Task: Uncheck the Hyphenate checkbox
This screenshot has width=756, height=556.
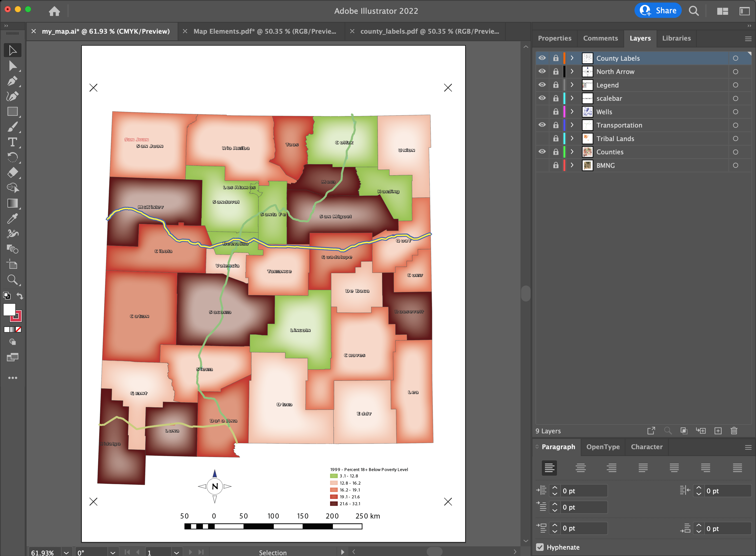Action: click(540, 547)
